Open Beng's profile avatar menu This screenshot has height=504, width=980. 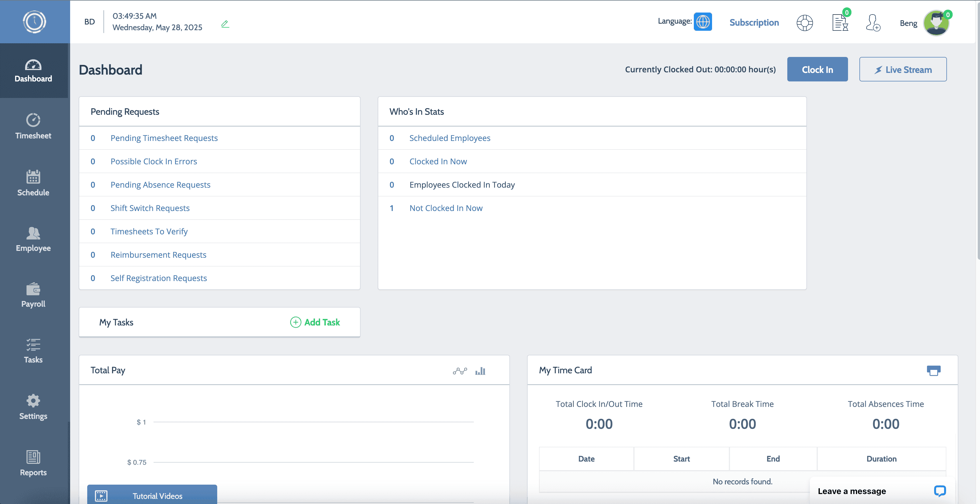(937, 22)
